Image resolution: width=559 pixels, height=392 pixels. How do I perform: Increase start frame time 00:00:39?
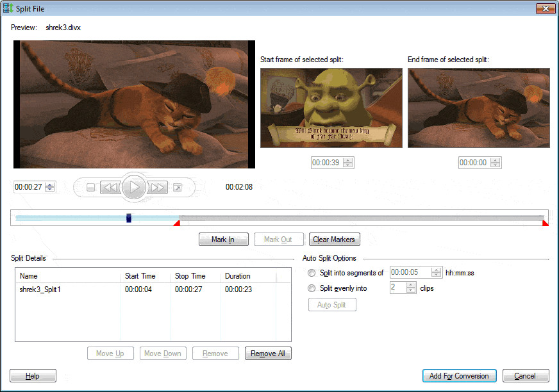(x=347, y=160)
